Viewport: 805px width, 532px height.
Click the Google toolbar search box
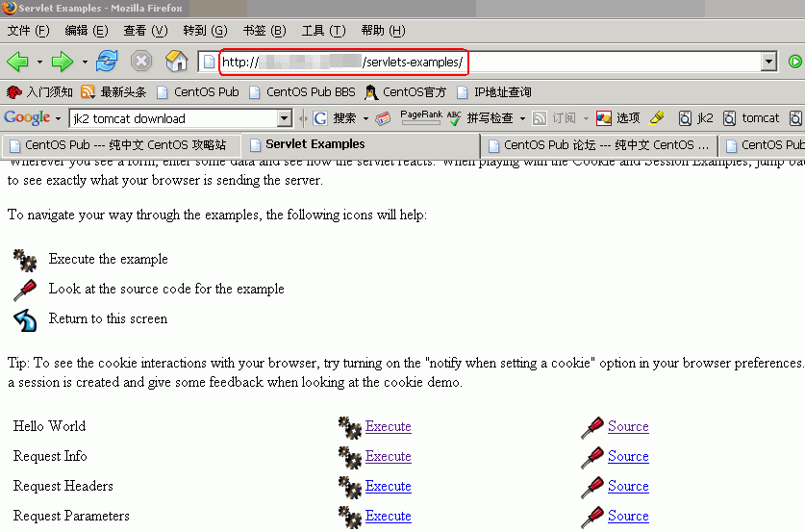click(174, 118)
